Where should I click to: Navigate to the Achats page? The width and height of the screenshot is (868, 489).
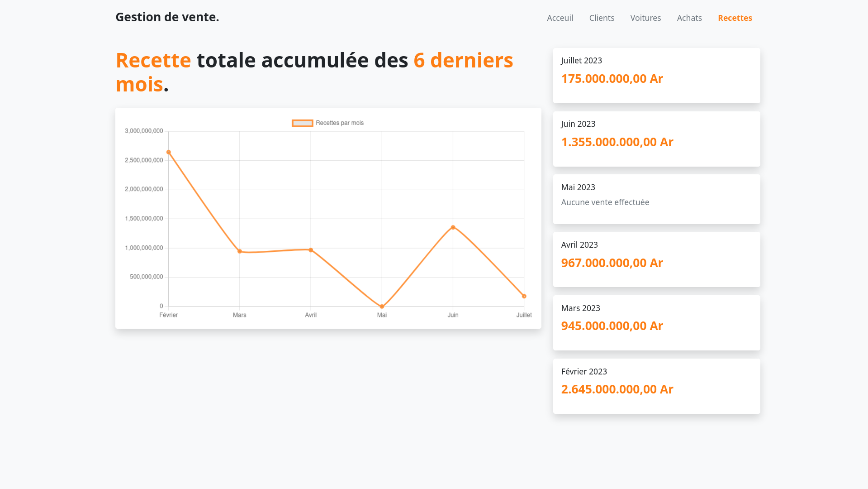coord(689,18)
